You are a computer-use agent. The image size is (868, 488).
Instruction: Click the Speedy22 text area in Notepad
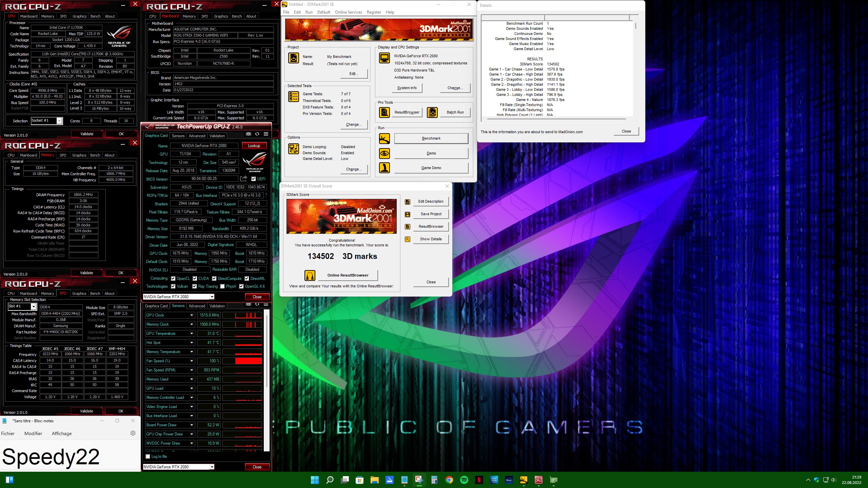click(70, 456)
